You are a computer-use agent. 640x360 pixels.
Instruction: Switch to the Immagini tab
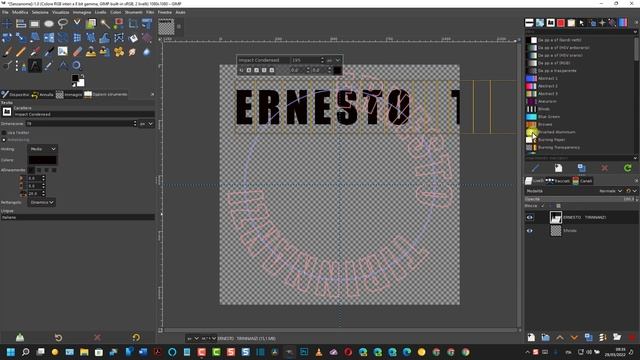pos(69,94)
